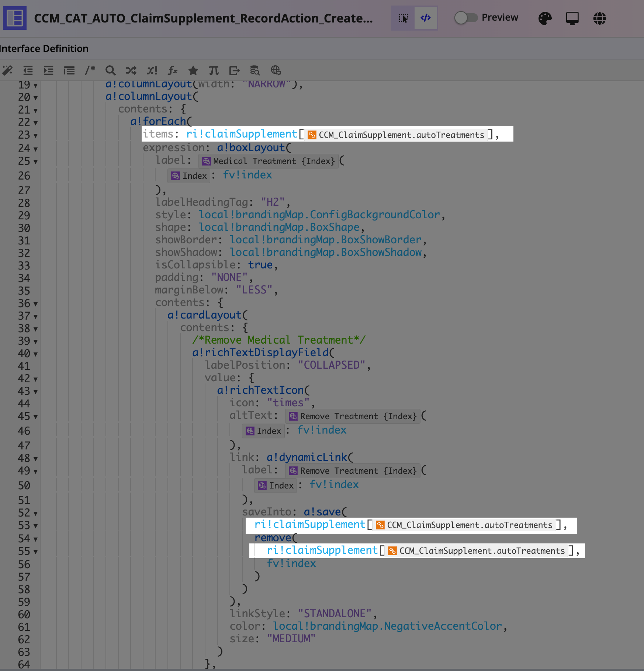Collapse code fold at line 22 a!forEach
The width and height of the screenshot is (644, 671).
click(x=35, y=123)
